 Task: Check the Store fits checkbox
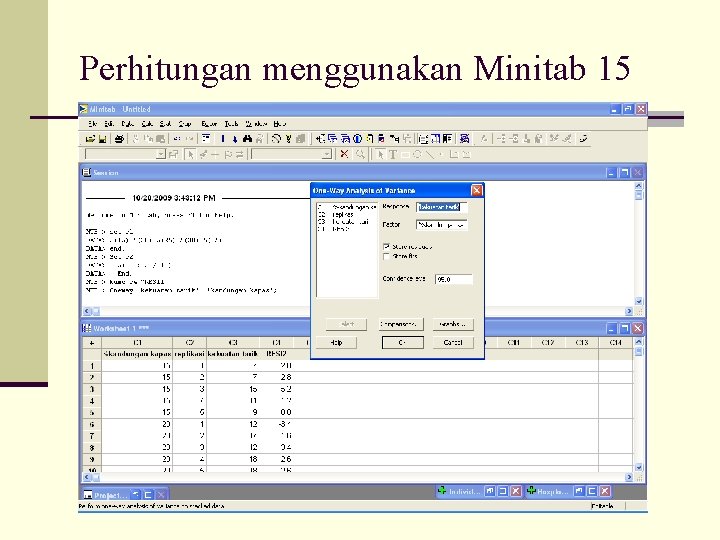click(386, 256)
